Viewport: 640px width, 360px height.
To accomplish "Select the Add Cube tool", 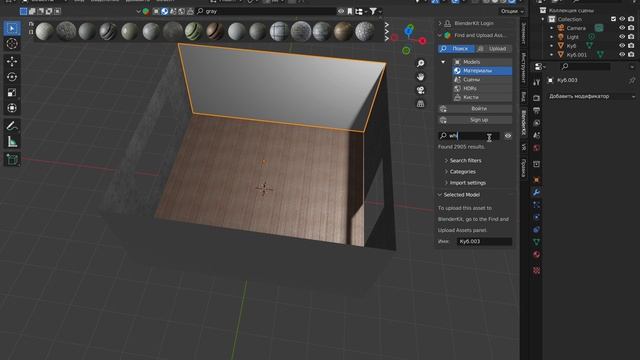I will (12, 159).
